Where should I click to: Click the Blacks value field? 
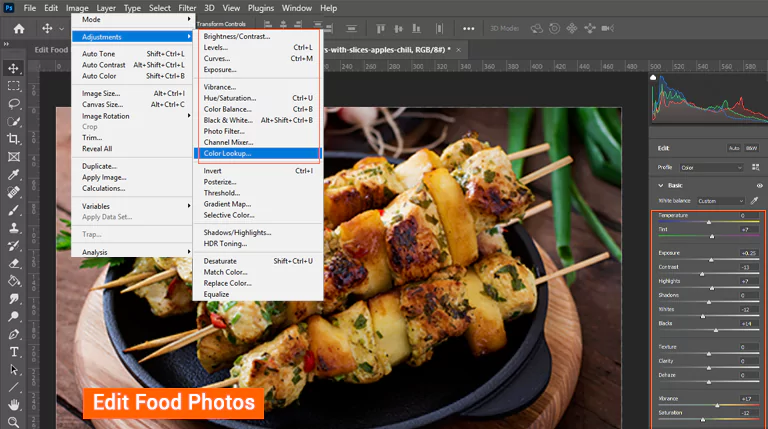point(748,324)
